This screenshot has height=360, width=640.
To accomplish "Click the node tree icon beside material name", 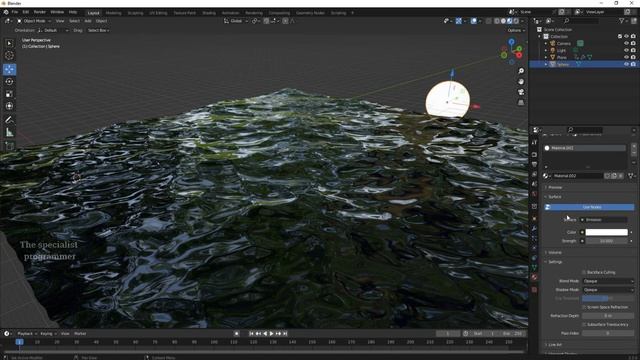I will [x=631, y=176].
